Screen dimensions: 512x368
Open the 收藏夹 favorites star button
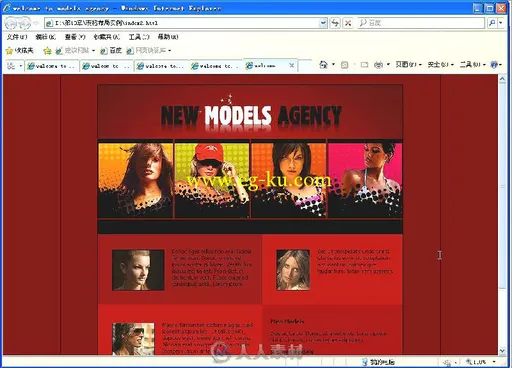pyautogui.click(x=20, y=51)
